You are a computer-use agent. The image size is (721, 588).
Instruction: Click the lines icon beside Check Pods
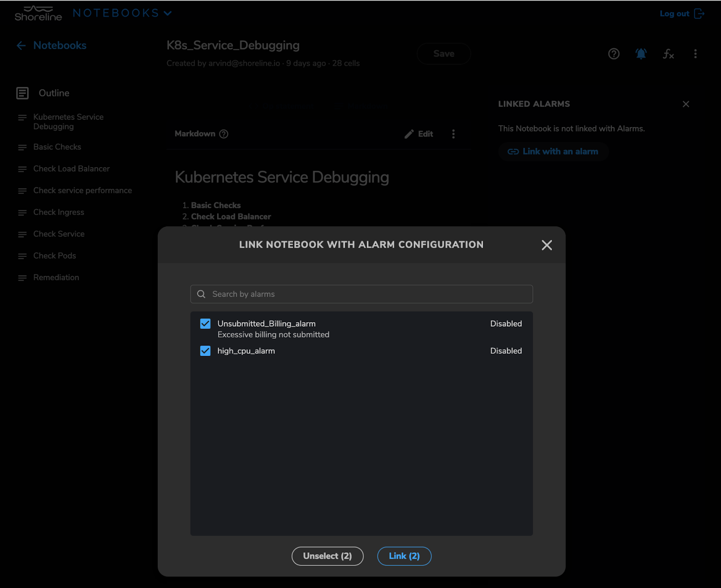(x=22, y=256)
